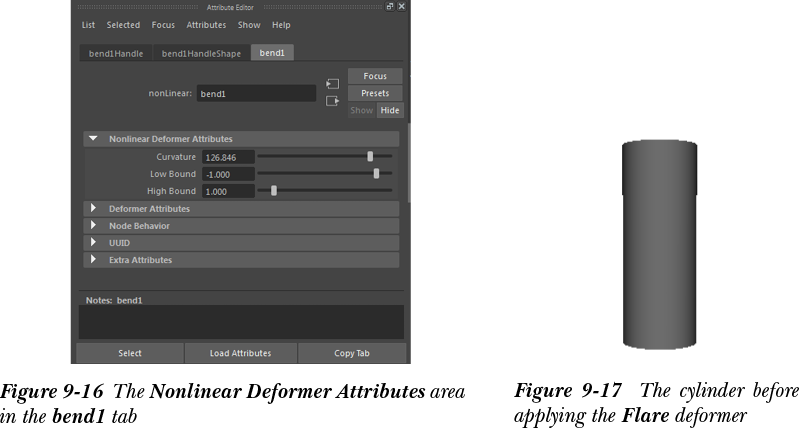800x437 pixels.
Task: Close the Attribute Editor panel
Action: [x=401, y=7]
